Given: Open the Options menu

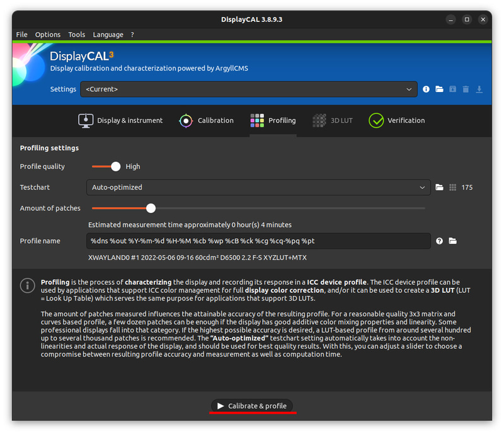Looking at the screenshot, I should 48,35.
